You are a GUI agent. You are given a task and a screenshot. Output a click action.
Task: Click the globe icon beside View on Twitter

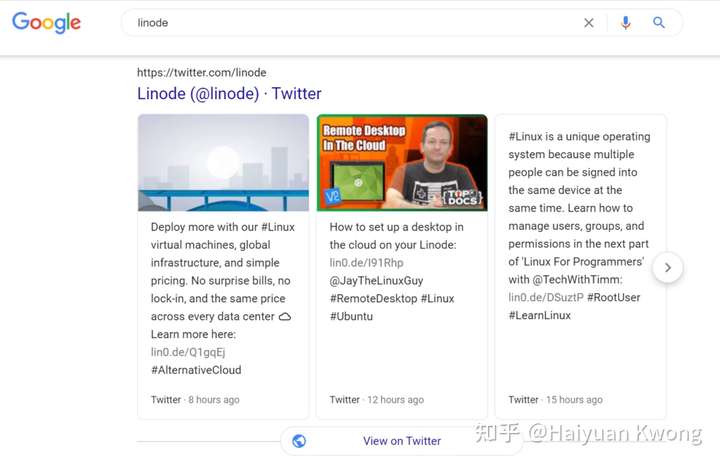(299, 441)
